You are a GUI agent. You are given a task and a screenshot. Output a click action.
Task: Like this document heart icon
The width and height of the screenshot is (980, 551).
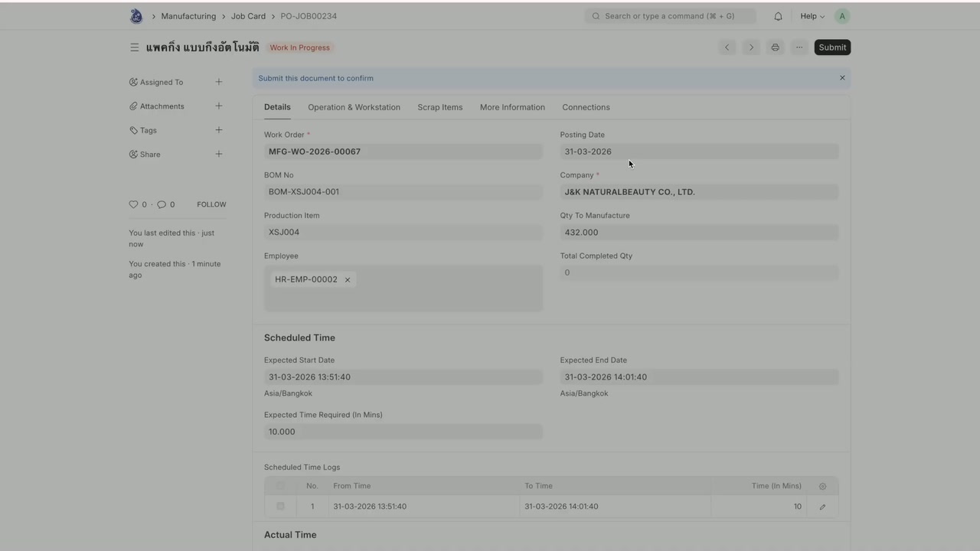coord(133,204)
